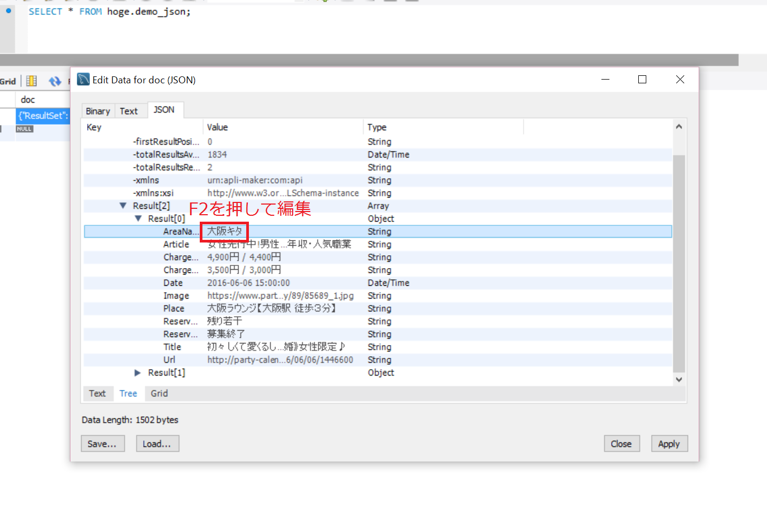Maximize the Edit Data dialog
This screenshot has width=767, height=532.
[x=643, y=80]
